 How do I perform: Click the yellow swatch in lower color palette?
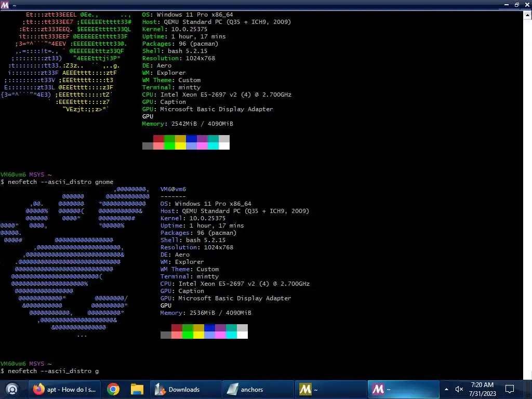[x=198, y=335]
